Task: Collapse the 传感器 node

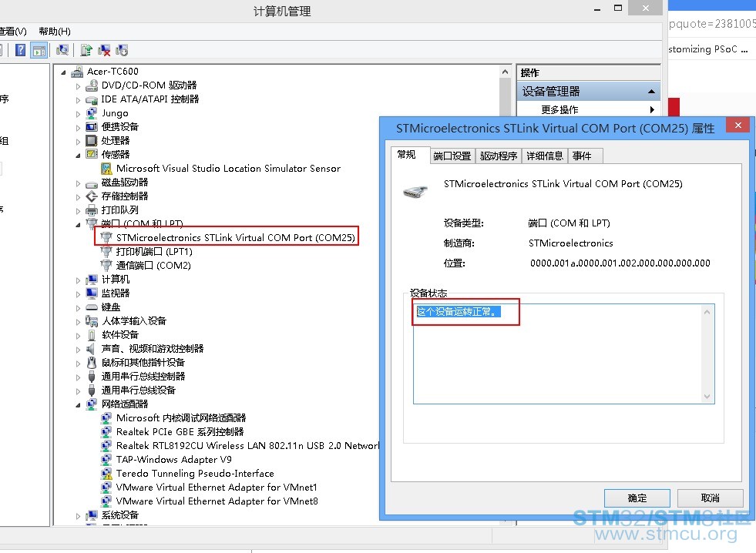Action: 78,155
